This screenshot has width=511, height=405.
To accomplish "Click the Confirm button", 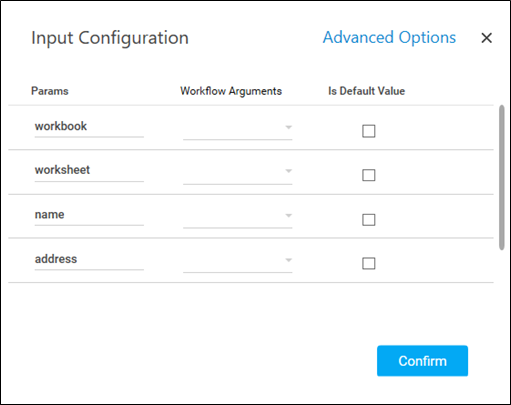I will [x=422, y=361].
